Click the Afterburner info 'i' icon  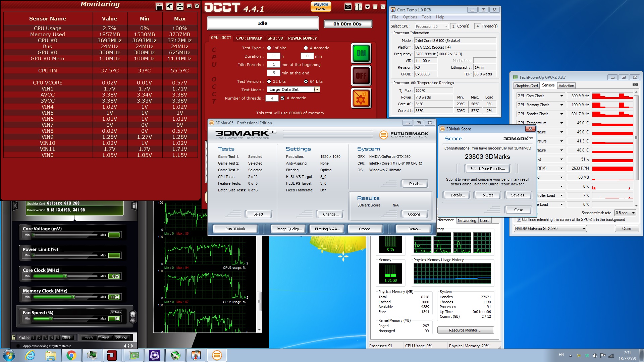[134, 205]
